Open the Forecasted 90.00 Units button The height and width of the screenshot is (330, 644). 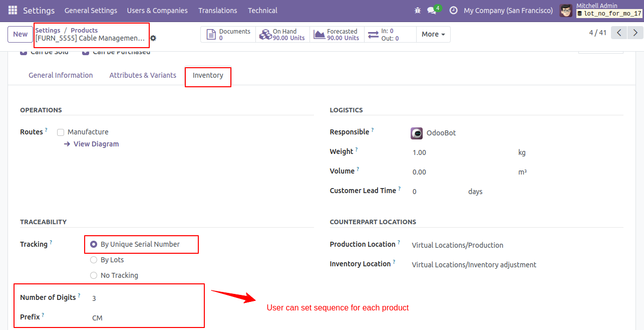point(337,35)
